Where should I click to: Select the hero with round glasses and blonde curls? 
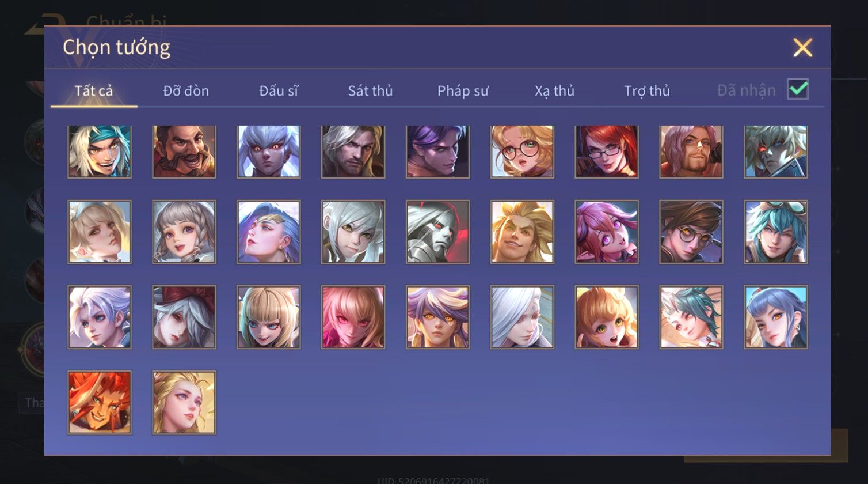coord(522,151)
